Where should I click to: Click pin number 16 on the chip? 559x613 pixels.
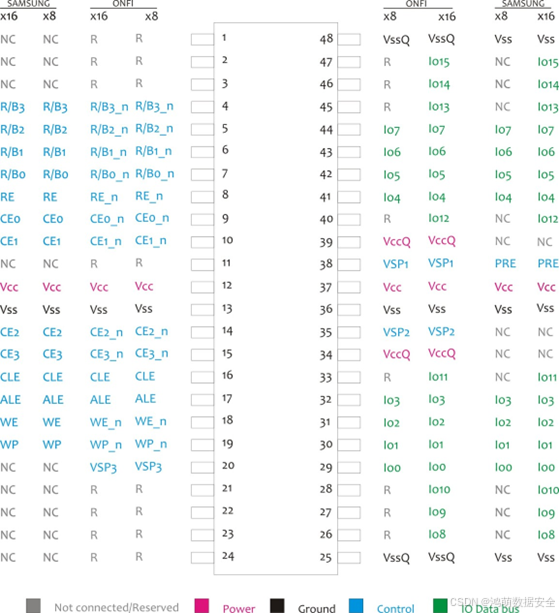228,375
